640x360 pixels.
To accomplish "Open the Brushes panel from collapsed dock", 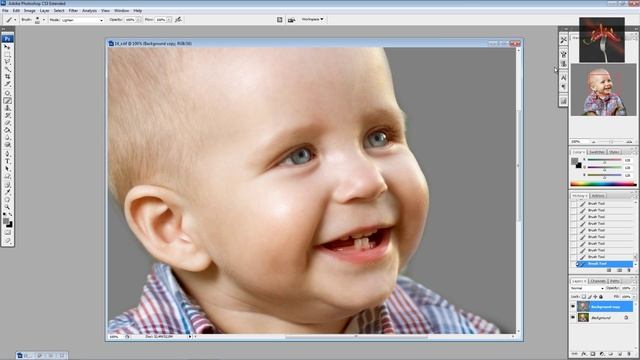I will [x=564, y=53].
